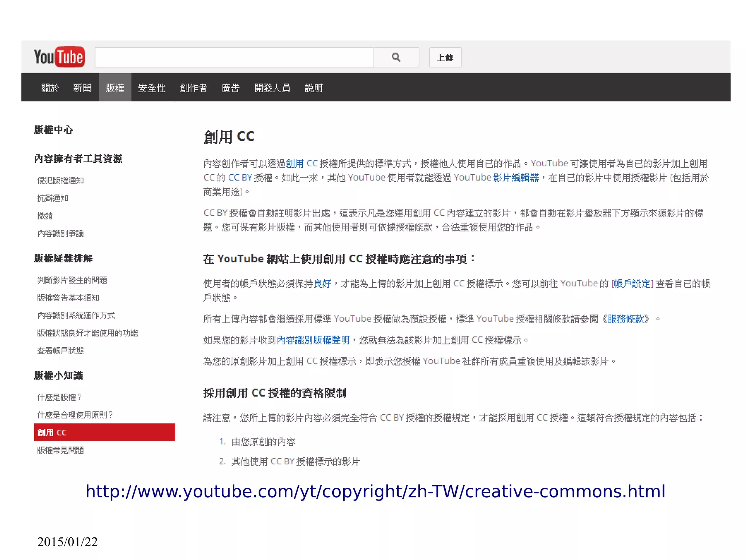This screenshot has height=560, width=747.
Task: Open 版權狀態良好才能使用的功能 sidebar link
Action: (x=88, y=333)
